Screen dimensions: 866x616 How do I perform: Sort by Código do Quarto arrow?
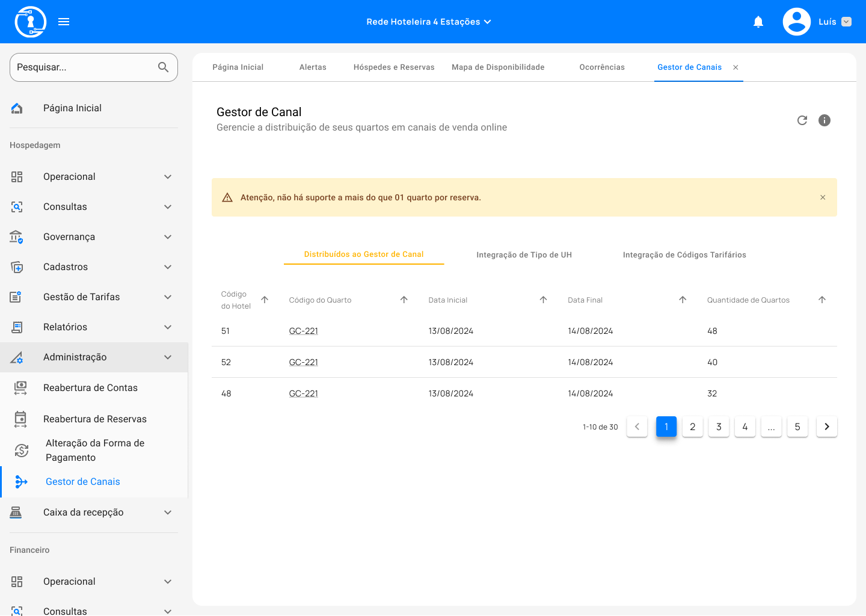[404, 300]
